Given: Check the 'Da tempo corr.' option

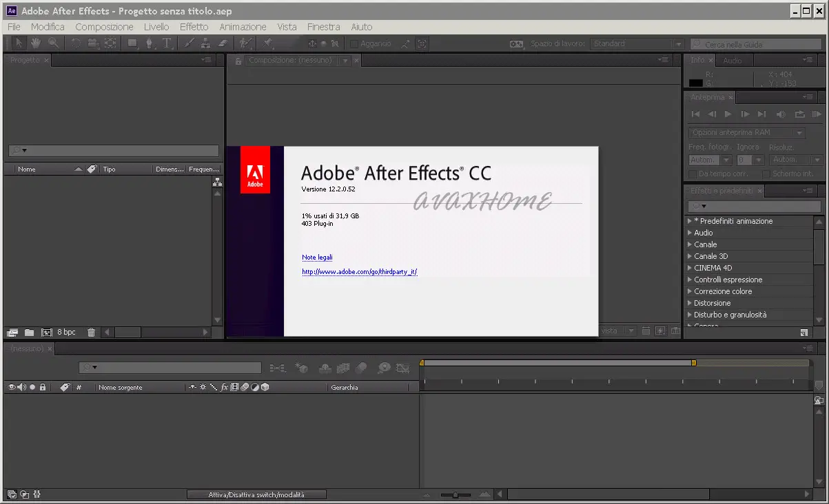Looking at the screenshot, I should [x=693, y=174].
